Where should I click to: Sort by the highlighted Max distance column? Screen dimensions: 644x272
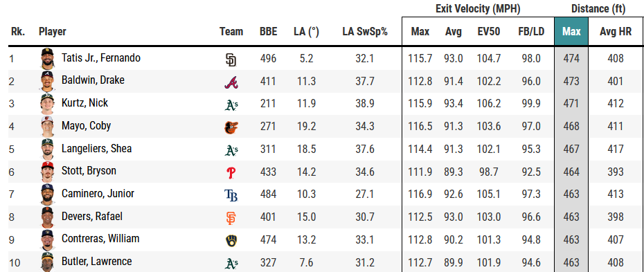(571, 32)
